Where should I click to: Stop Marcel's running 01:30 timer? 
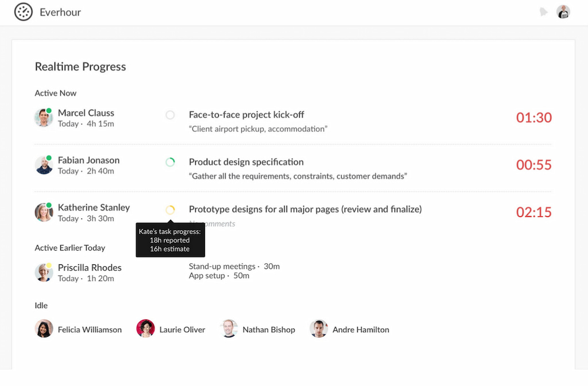point(533,117)
